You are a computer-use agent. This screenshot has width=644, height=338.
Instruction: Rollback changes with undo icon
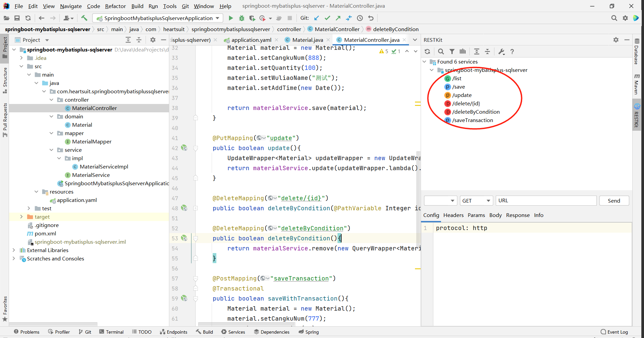(x=371, y=18)
